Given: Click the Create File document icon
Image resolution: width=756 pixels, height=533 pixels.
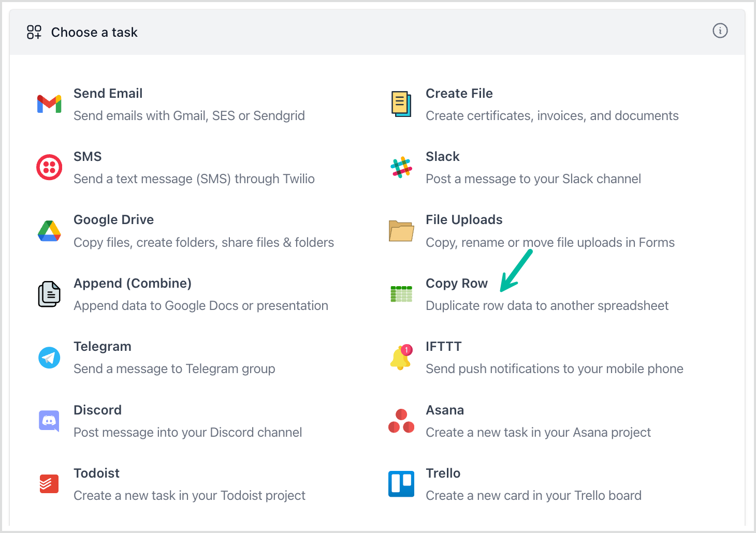Looking at the screenshot, I should pos(401,104).
